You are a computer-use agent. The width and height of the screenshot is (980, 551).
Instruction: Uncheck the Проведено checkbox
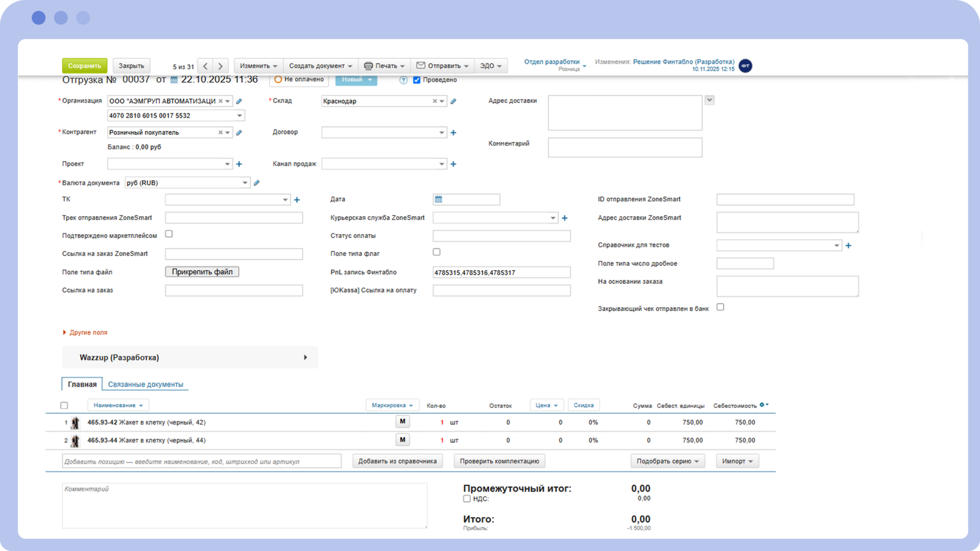(416, 80)
